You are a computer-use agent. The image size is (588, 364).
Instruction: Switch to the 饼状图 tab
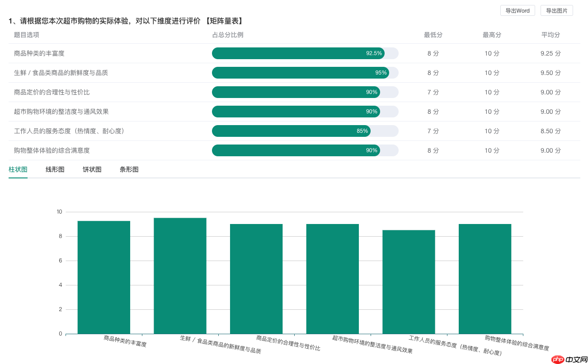tap(92, 169)
